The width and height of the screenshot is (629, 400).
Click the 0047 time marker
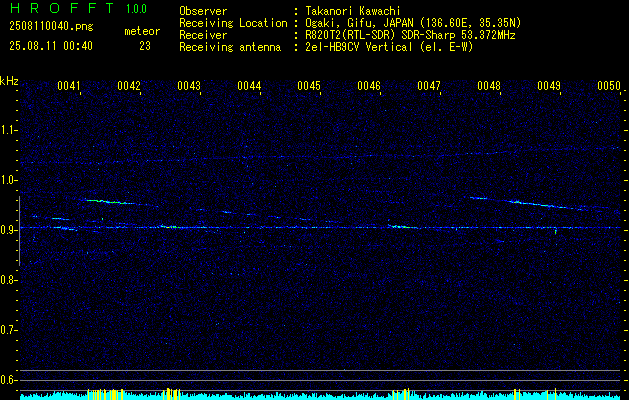[x=429, y=86]
